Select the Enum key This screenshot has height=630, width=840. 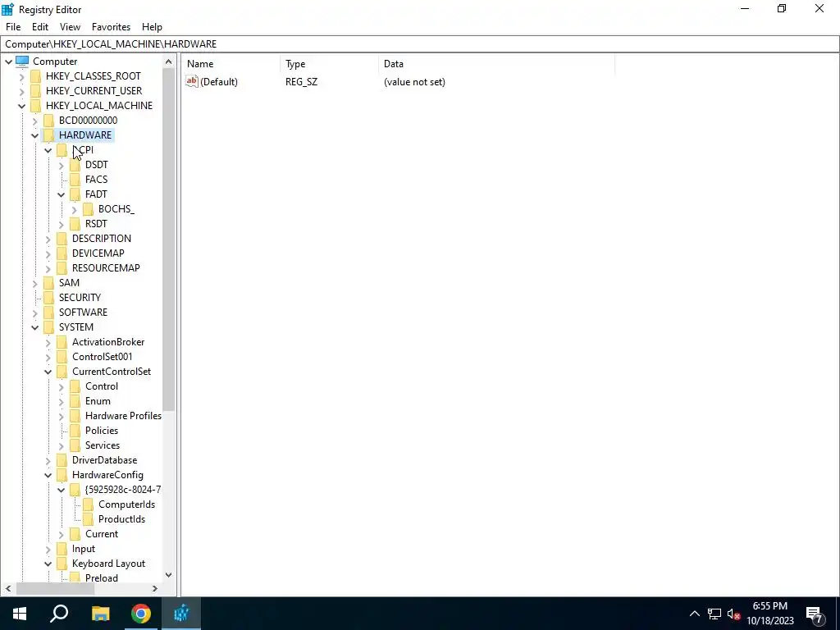[98, 401]
